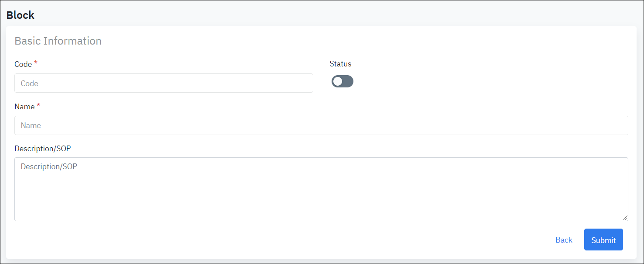This screenshot has width=644, height=264.
Task: Focus the Name text field
Action: click(321, 125)
